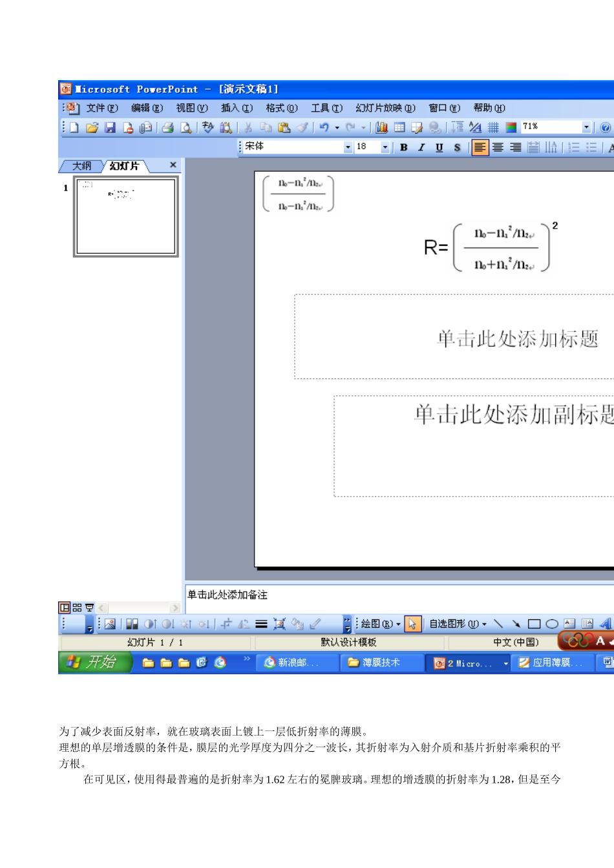The image size is (614, 868).
Task: Toggle Italic formatting
Action: [421, 147]
